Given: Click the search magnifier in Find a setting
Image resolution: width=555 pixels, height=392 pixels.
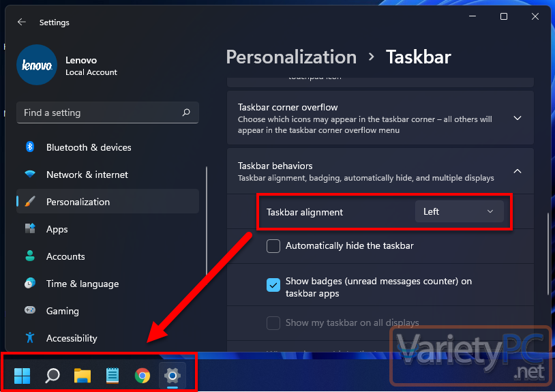Looking at the screenshot, I should (x=186, y=112).
